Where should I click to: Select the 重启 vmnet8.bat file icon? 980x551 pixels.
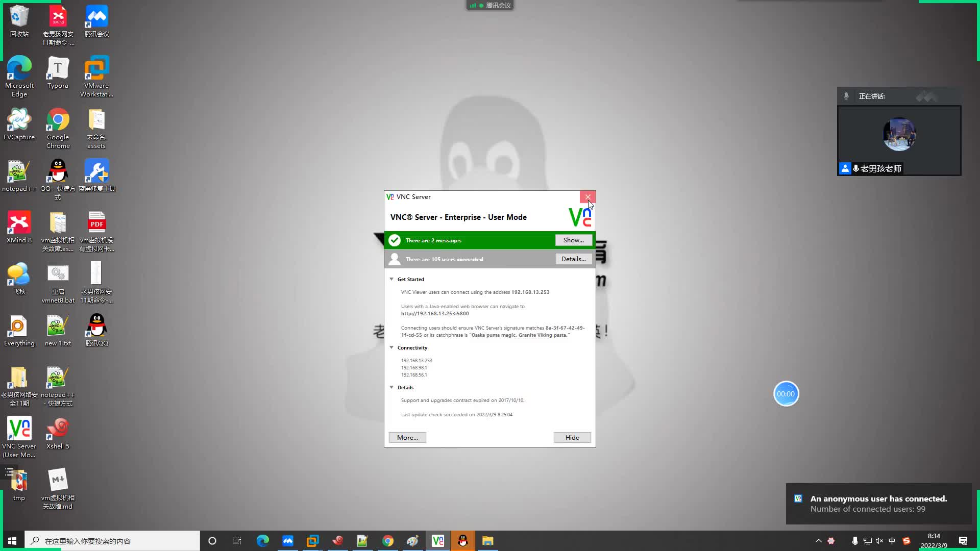pyautogui.click(x=58, y=283)
